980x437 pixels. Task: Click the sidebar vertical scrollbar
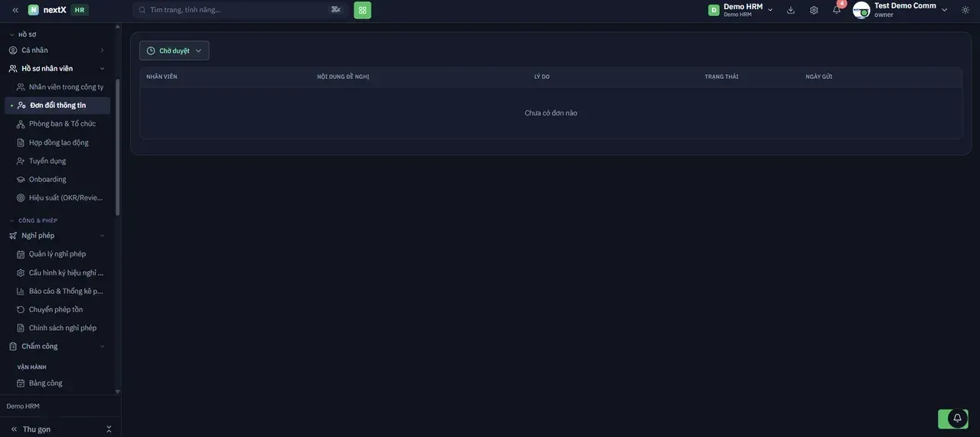click(117, 147)
